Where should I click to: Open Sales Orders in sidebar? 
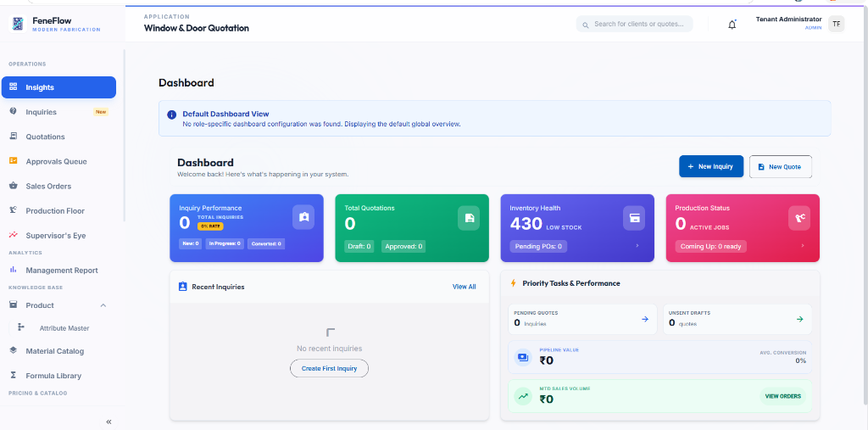click(48, 187)
